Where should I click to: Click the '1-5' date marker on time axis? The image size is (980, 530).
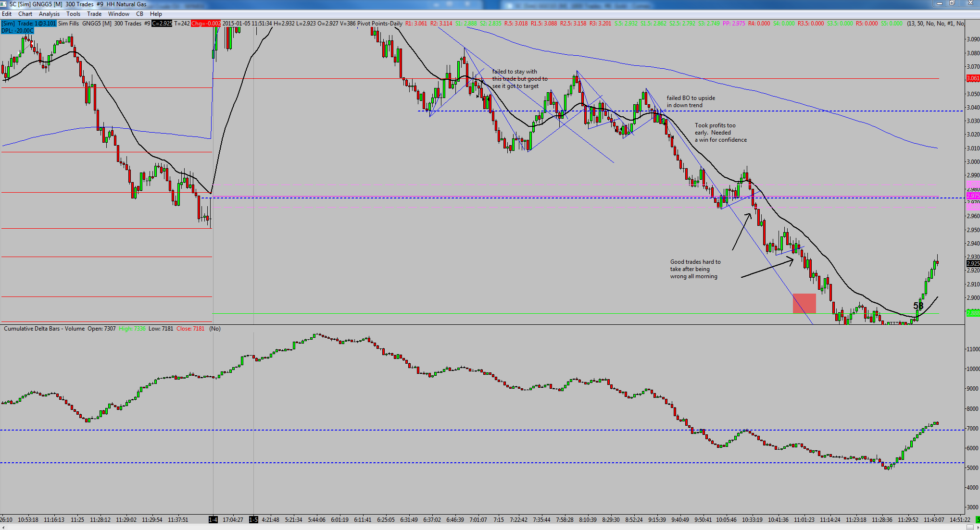point(253,519)
